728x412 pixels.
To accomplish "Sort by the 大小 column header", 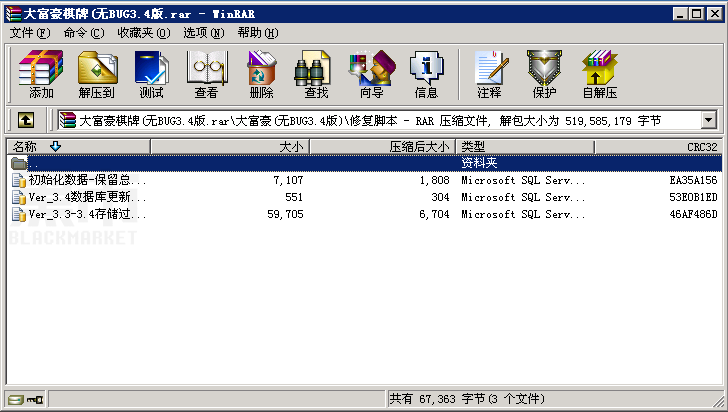I will tap(230, 147).
